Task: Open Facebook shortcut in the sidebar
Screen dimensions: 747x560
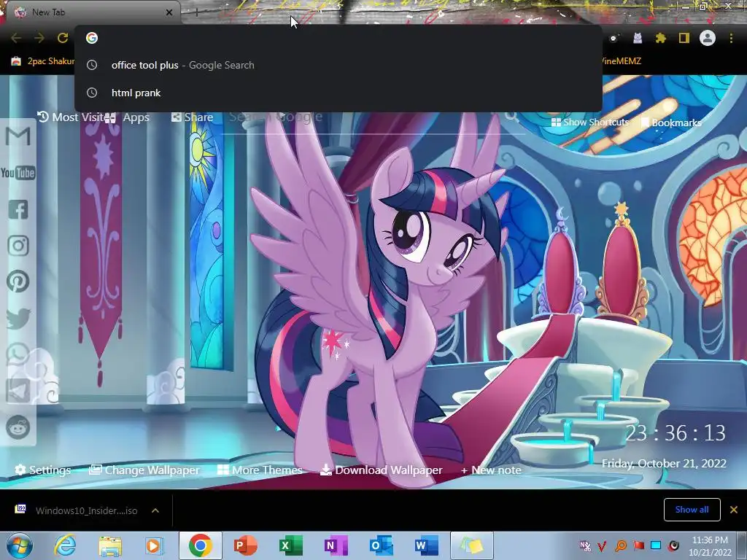Action: (x=18, y=209)
